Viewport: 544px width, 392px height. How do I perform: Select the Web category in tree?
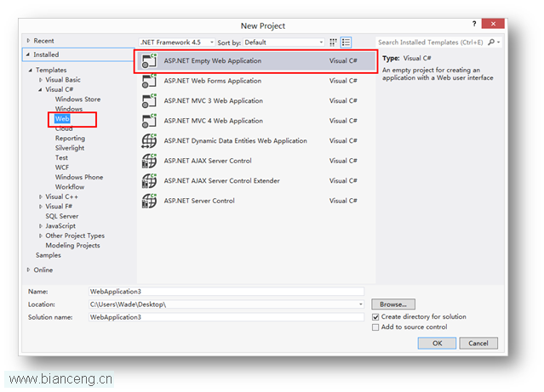coord(62,119)
